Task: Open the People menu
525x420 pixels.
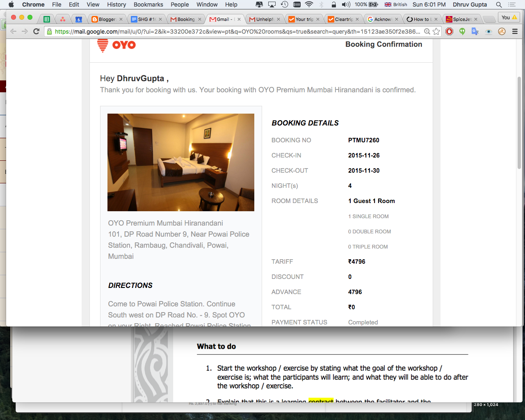Action: pyautogui.click(x=180, y=5)
